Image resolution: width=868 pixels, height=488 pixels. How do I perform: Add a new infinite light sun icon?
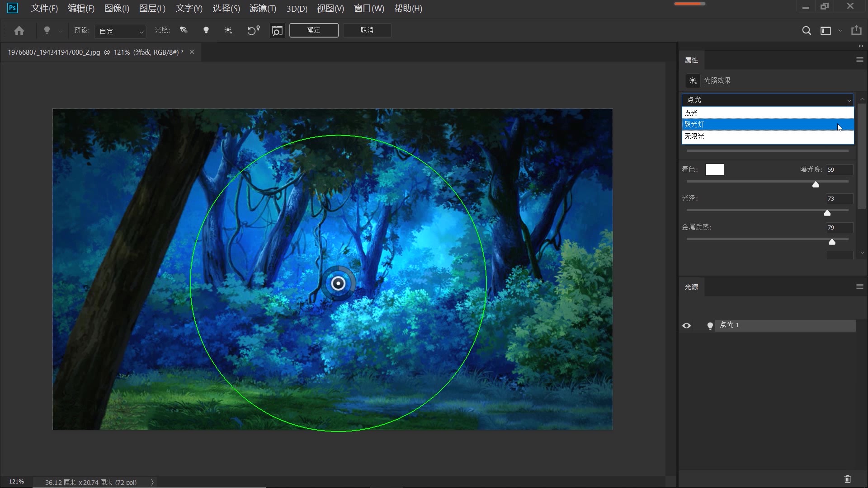tap(228, 30)
